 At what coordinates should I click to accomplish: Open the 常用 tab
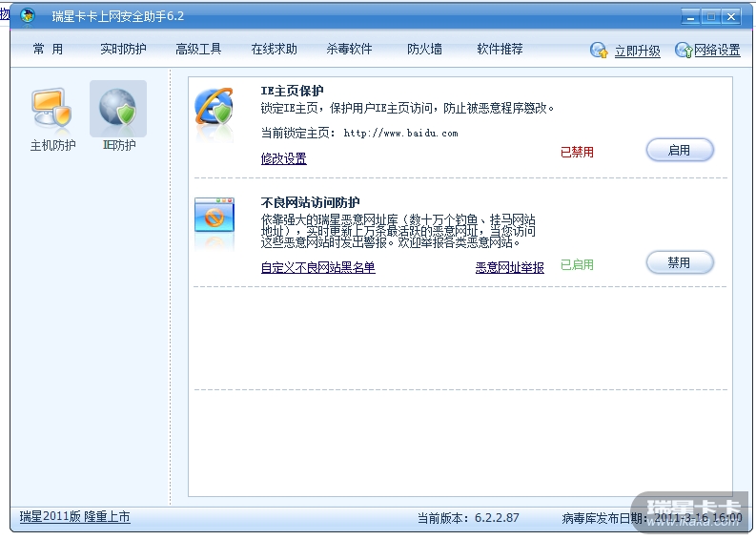point(48,49)
